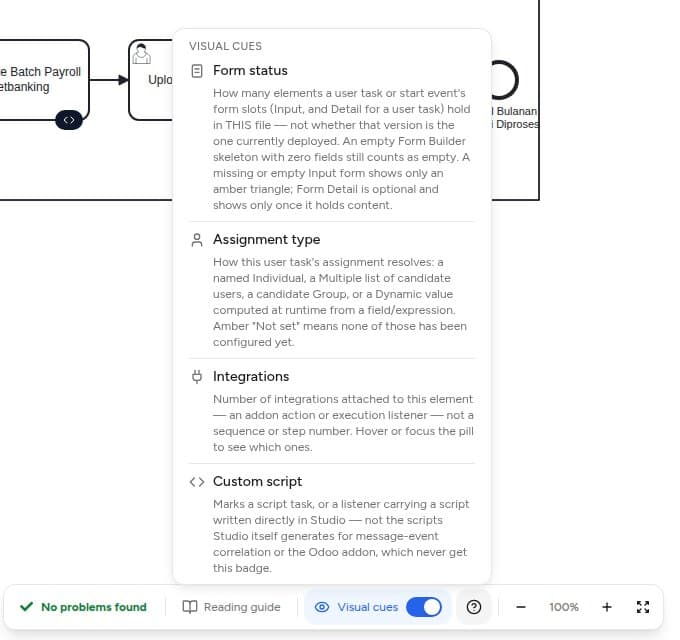This screenshot has height=640, width=680.
Task: Select the Upload user task box
Action: (x=150, y=80)
